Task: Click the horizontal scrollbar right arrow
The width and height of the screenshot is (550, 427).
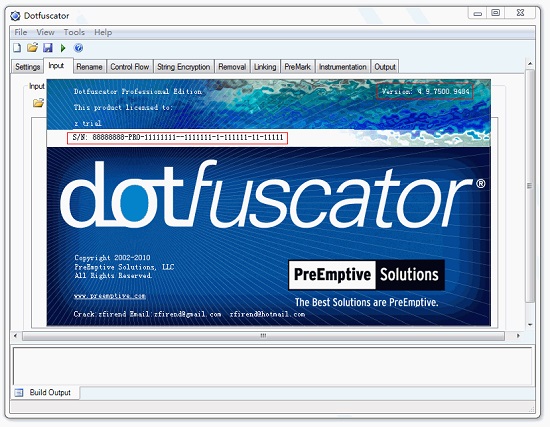Action: coord(518,336)
